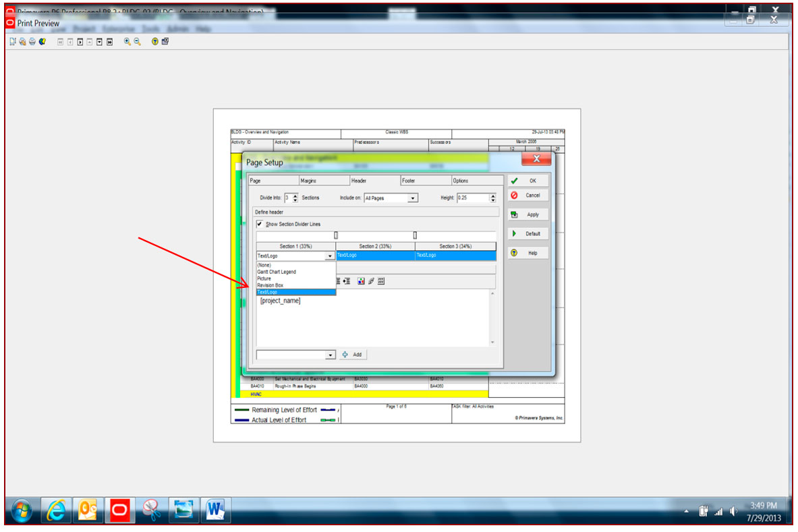Show hidden system tray icons arrow
Viewport: 798px width, 532px height.
click(x=687, y=512)
